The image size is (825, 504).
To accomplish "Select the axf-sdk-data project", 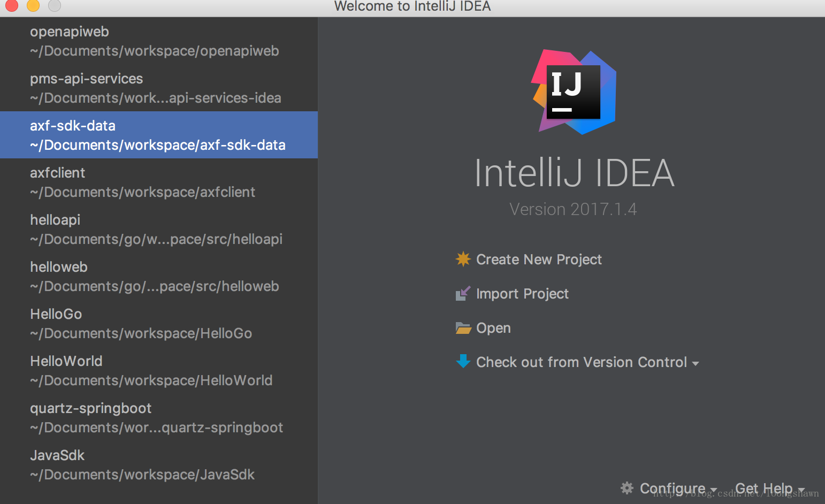I will pos(159,135).
